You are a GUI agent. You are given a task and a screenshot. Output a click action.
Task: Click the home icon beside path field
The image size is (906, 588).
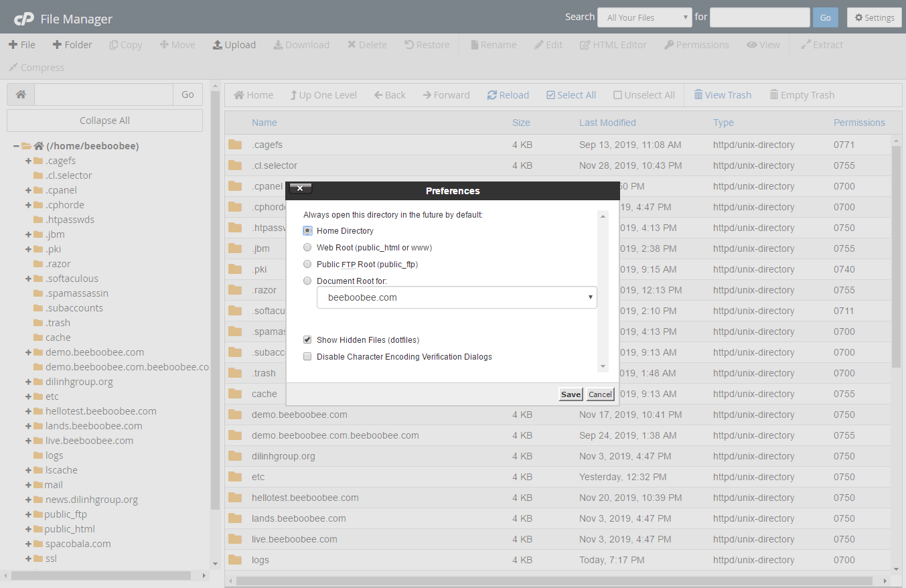[21, 94]
